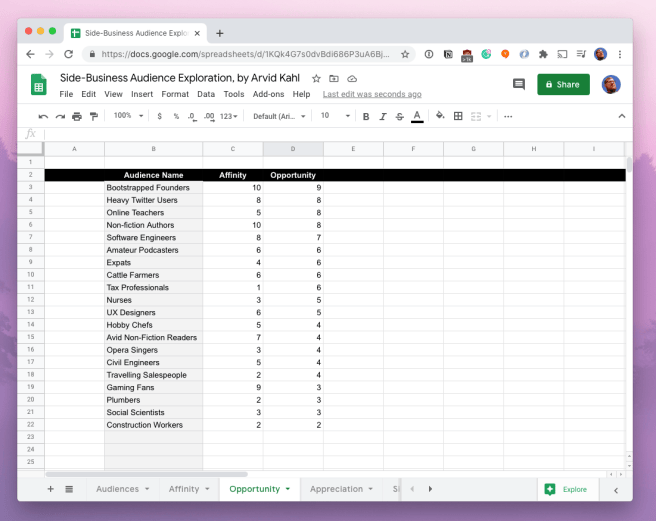Open the Tools menu

233,94
